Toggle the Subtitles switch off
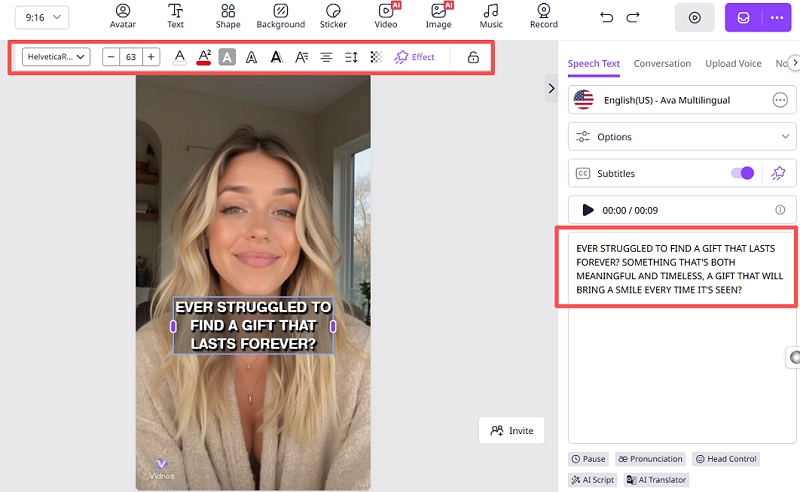This screenshot has height=492, width=800. click(742, 173)
